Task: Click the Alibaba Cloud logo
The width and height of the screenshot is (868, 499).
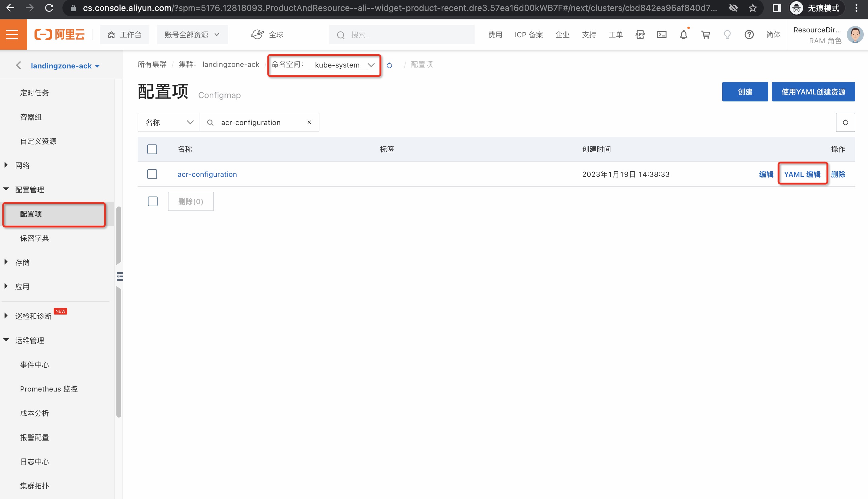Action: pyautogui.click(x=59, y=34)
